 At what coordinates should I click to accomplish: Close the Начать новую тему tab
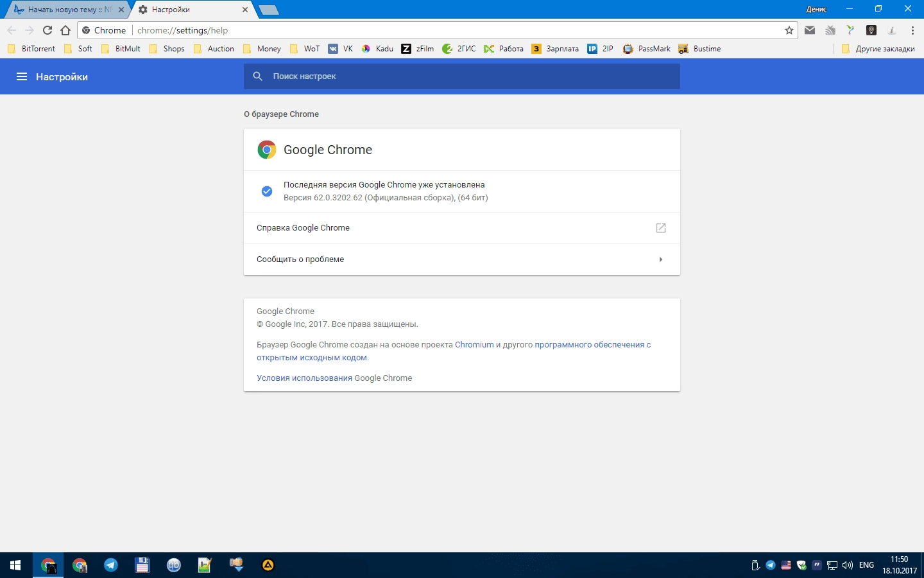click(121, 10)
